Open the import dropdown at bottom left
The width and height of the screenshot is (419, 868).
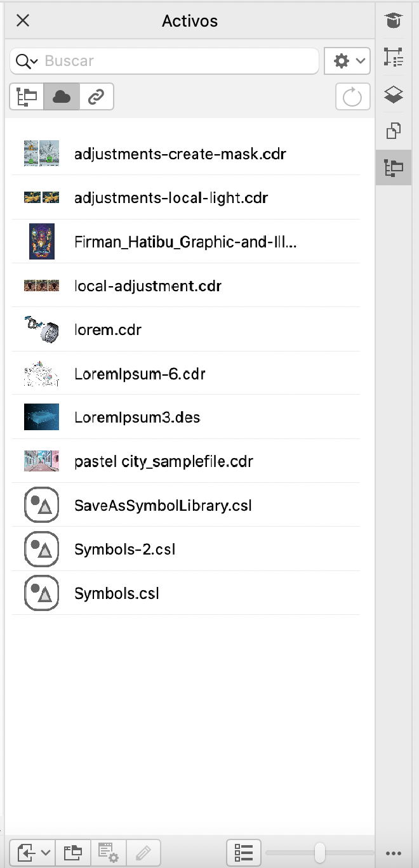coord(32,852)
